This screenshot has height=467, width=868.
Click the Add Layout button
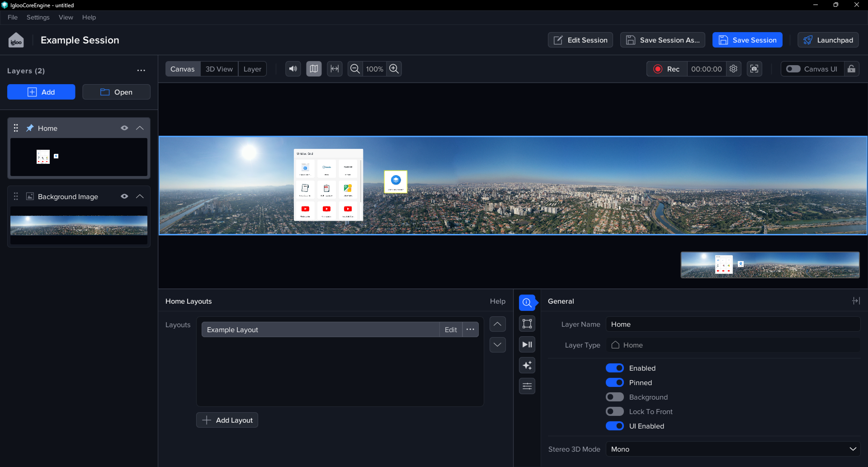pyautogui.click(x=227, y=420)
